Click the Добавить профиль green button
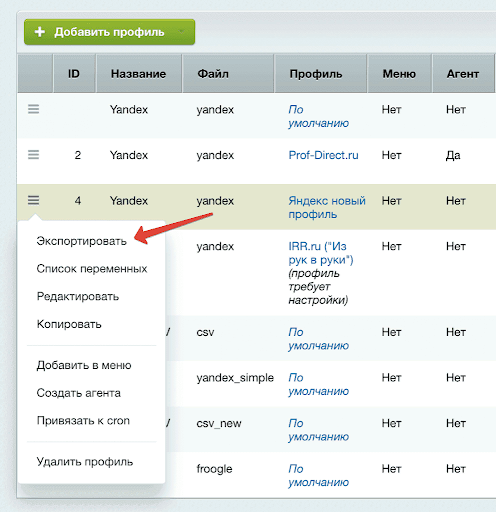The height and width of the screenshot is (512, 496). click(x=109, y=32)
